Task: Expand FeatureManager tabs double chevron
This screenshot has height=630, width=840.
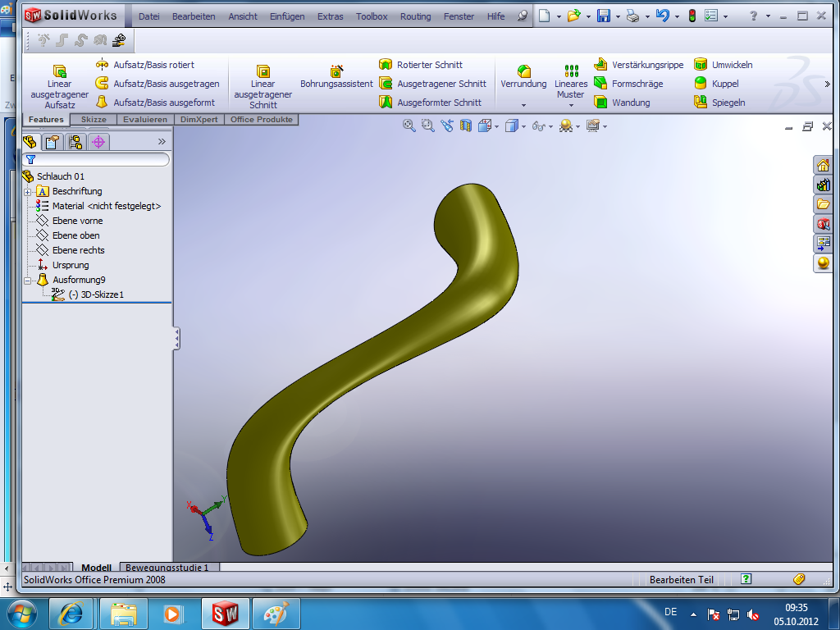Action: click(162, 141)
